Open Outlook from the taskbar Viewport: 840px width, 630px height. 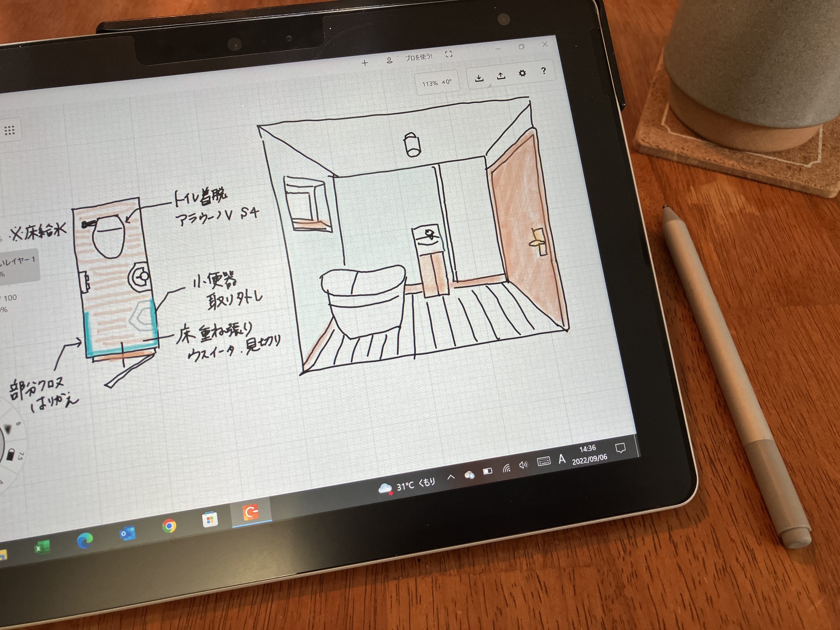click(x=127, y=534)
